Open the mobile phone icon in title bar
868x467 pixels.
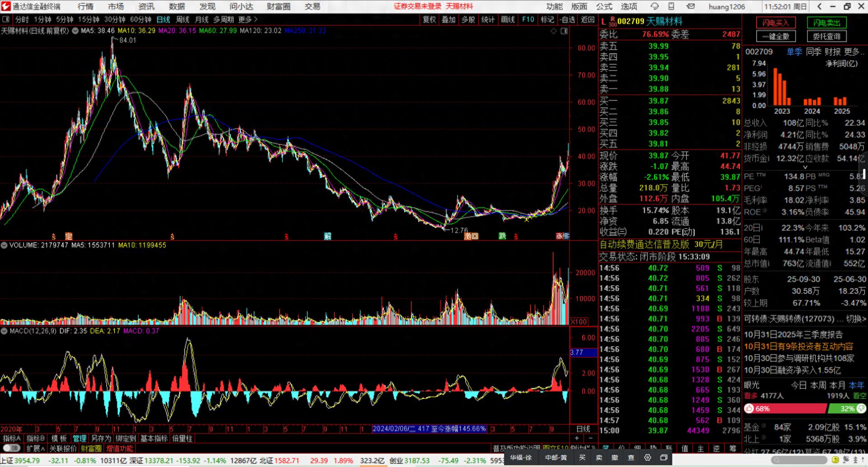[x=671, y=6]
